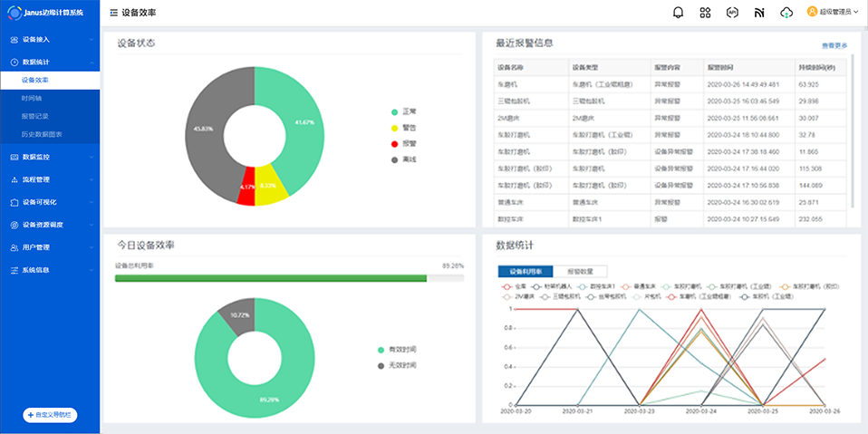Screen dimensions: 868x434
Task: Click the cloud upload icon
Action: [x=786, y=13]
